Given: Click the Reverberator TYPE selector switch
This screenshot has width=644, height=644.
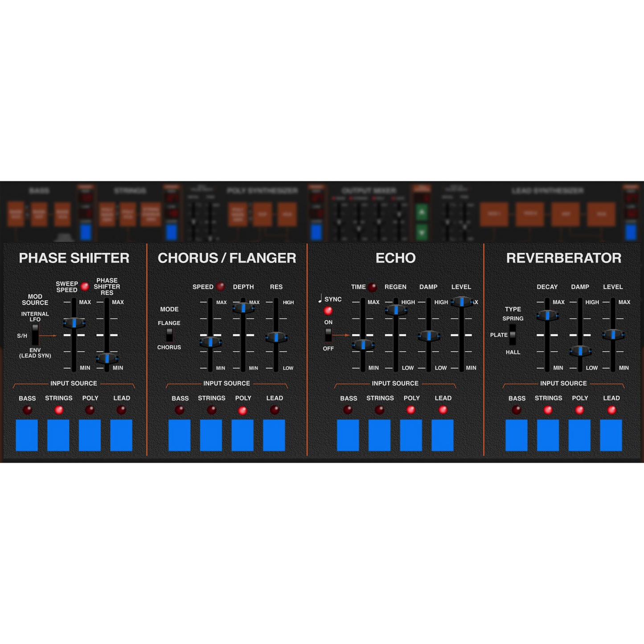Looking at the screenshot, I should [513, 335].
